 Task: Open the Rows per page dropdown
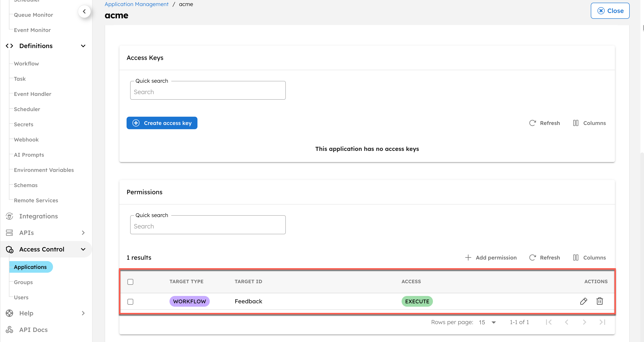[487, 322]
